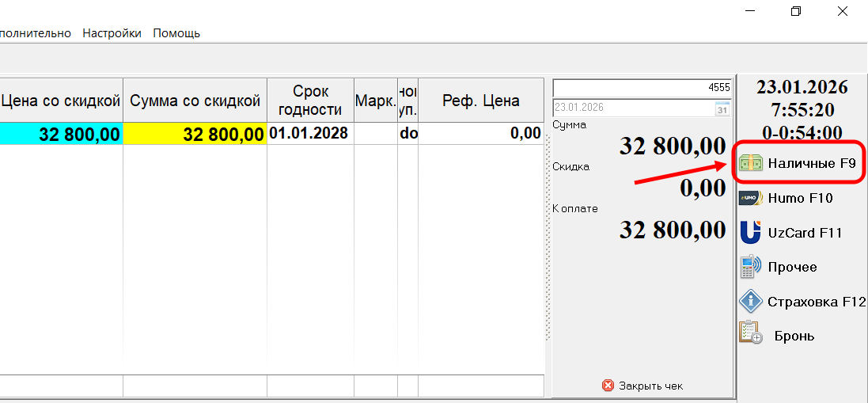This screenshot has width=868, height=403.
Task: Click the Реф. Цена column header
Action: tap(480, 101)
